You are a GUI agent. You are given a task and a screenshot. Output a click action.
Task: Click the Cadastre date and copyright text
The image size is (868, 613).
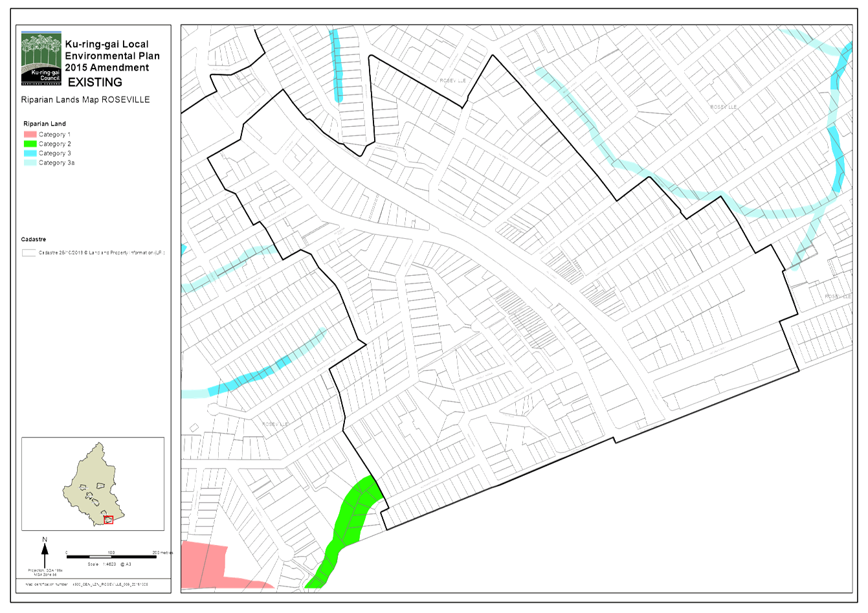coord(102,253)
